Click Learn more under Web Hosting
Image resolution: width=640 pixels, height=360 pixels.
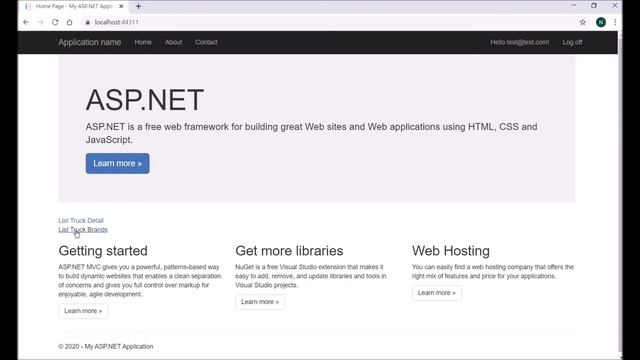(x=436, y=293)
